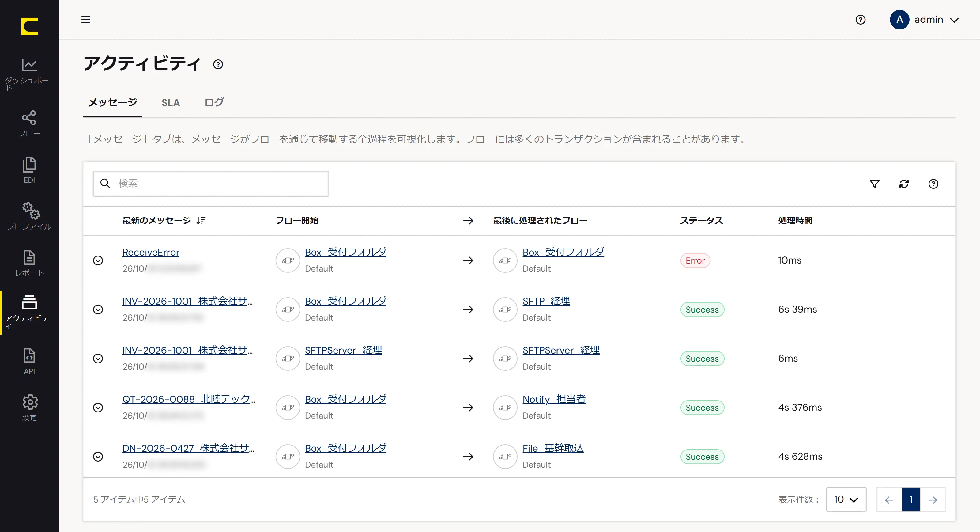980x532 pixels.
Task: Open the ダッシュボード sidebar item
Action: coord(29,74)
